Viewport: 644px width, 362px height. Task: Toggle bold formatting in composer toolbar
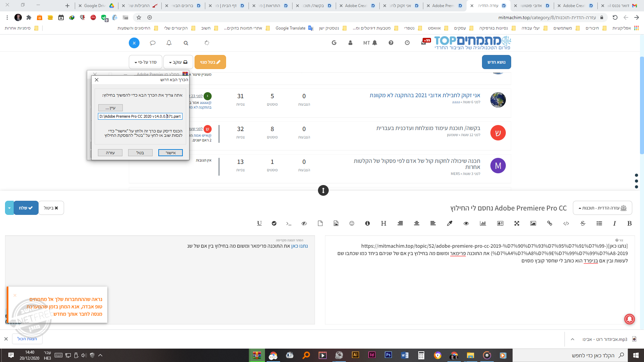click(x=629, y=224)
